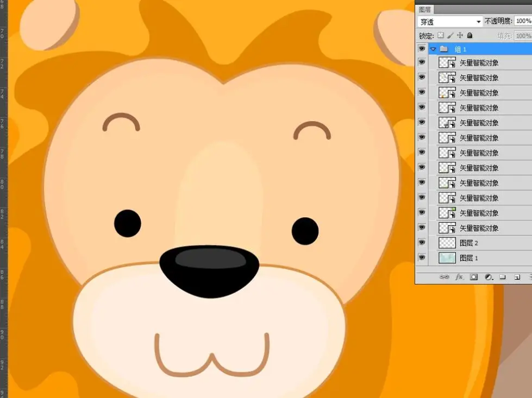532x398 pixels.
Task: Click the lock image pixels brush icon
Action: (450, 35)
